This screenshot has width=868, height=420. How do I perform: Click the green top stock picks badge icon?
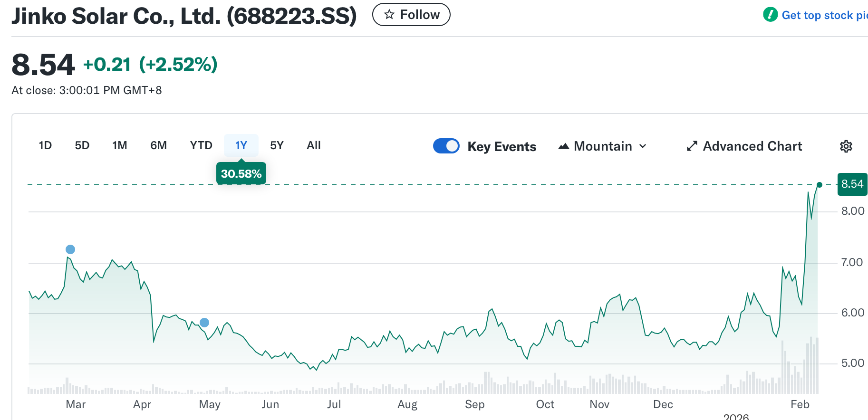point(770,15)
